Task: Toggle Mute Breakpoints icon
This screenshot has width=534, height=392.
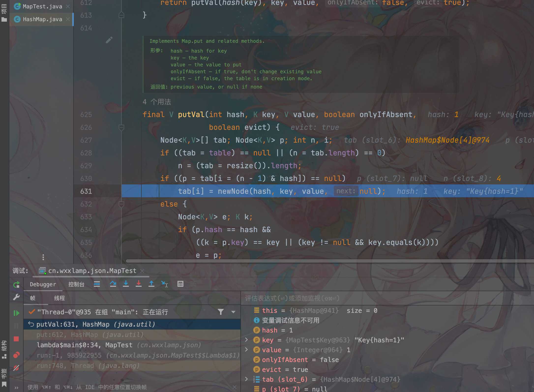Action: pyautogui.click(x=16, y=368)
